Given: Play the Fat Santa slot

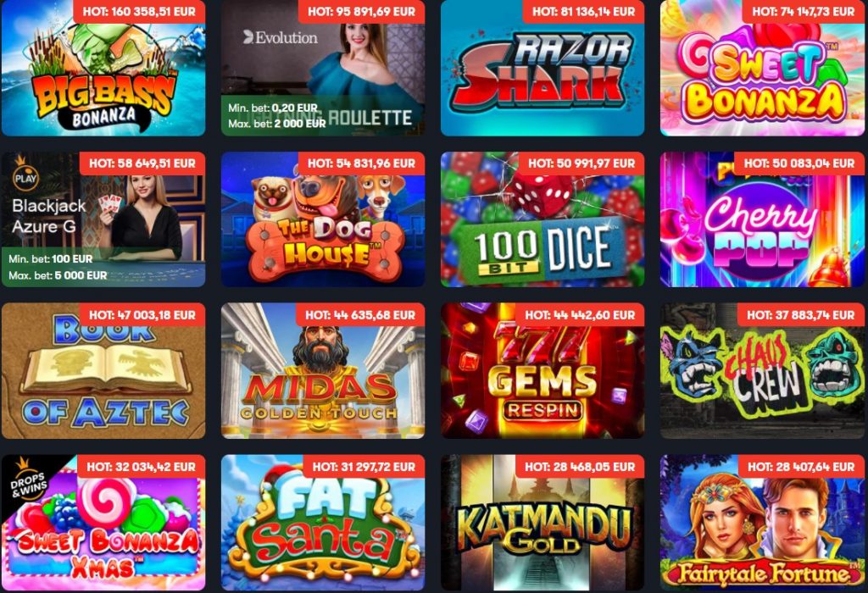Looking at the screenshot, I should [323, 523].
